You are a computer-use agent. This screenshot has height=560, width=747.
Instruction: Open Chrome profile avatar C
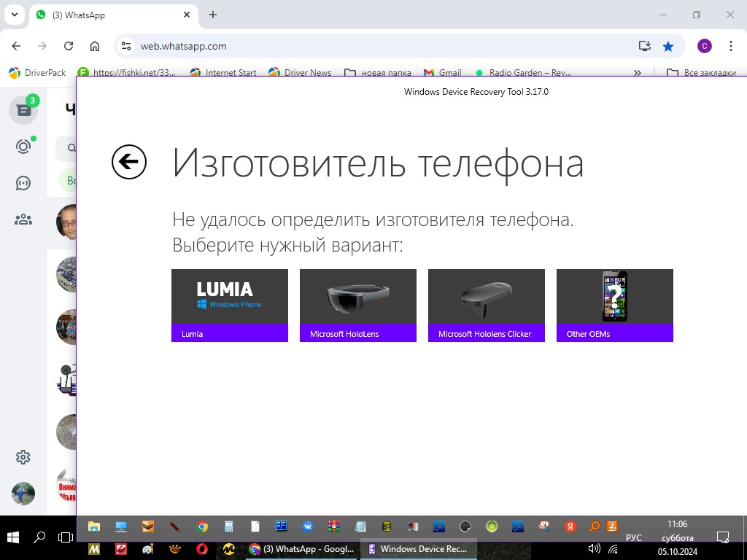tap(705, 46)
